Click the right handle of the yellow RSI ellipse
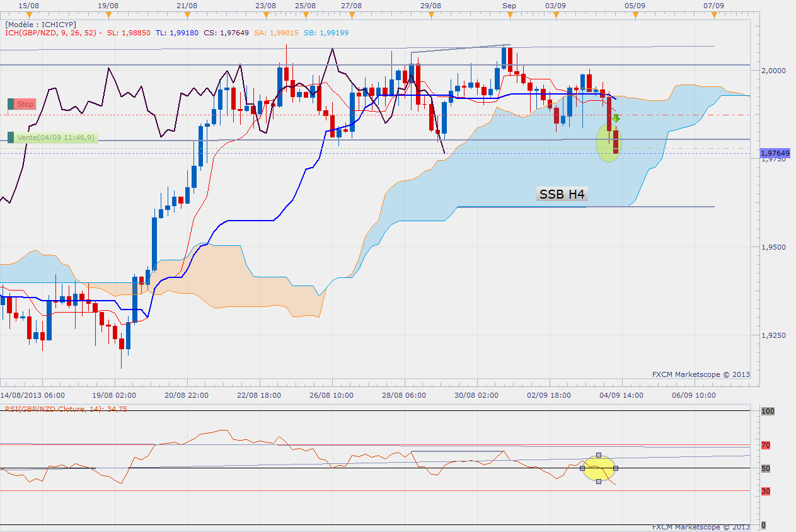 616,468
